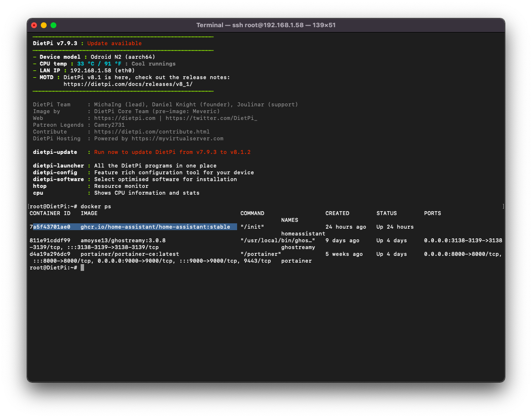Click the STATUS column header

coord(386,213)
